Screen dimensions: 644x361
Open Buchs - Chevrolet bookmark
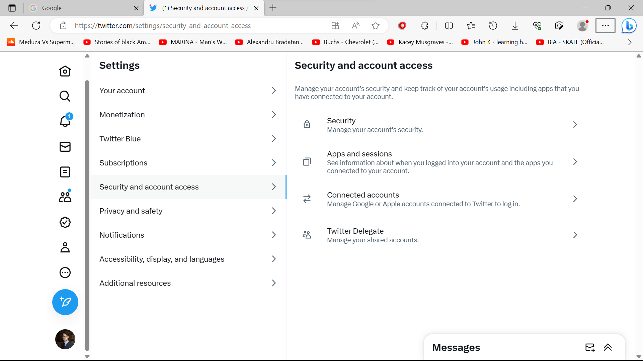pyautogui.click(x=345, y=42)
